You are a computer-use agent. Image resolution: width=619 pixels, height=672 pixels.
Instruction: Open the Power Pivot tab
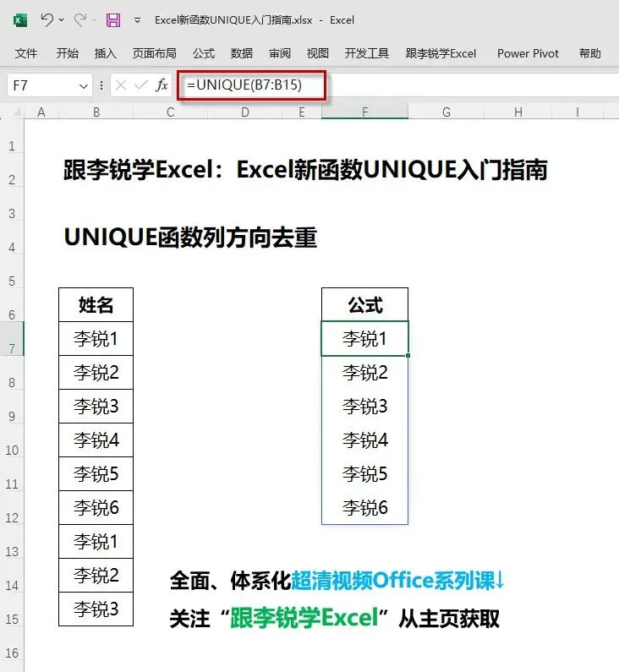tap(528, 53)
